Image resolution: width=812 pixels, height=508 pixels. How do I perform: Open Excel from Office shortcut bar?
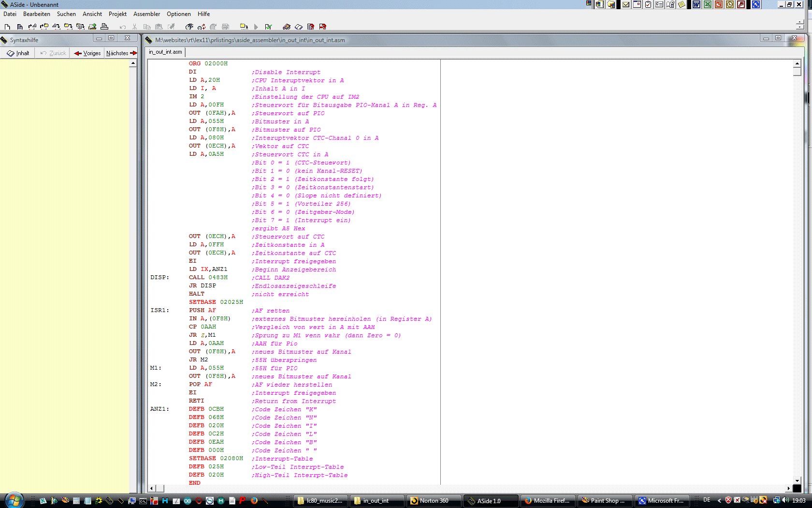point(708,4)
